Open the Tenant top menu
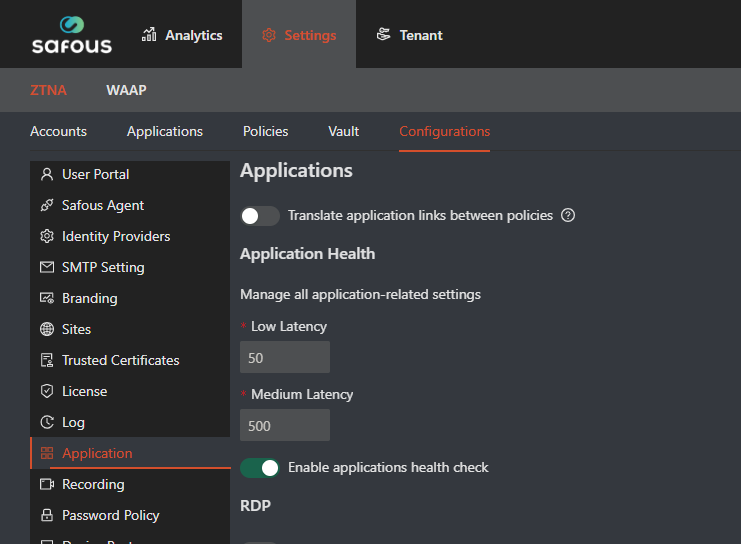 point(409,35)
